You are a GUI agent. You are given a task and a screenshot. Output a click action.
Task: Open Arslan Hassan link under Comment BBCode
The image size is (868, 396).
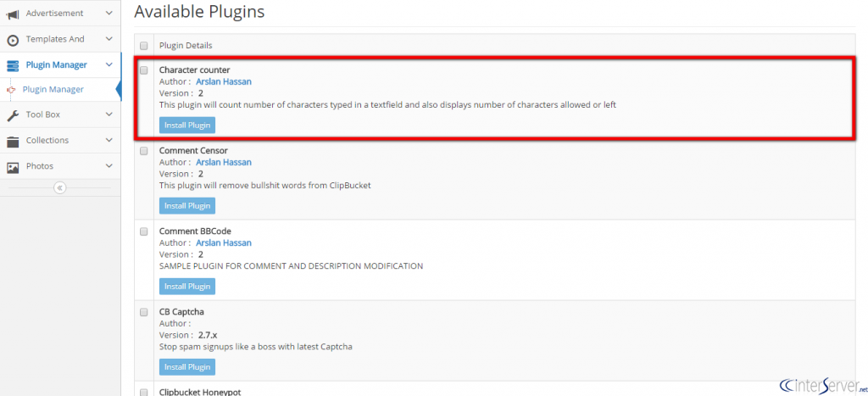pyautogui.click(x=224, y=243)
